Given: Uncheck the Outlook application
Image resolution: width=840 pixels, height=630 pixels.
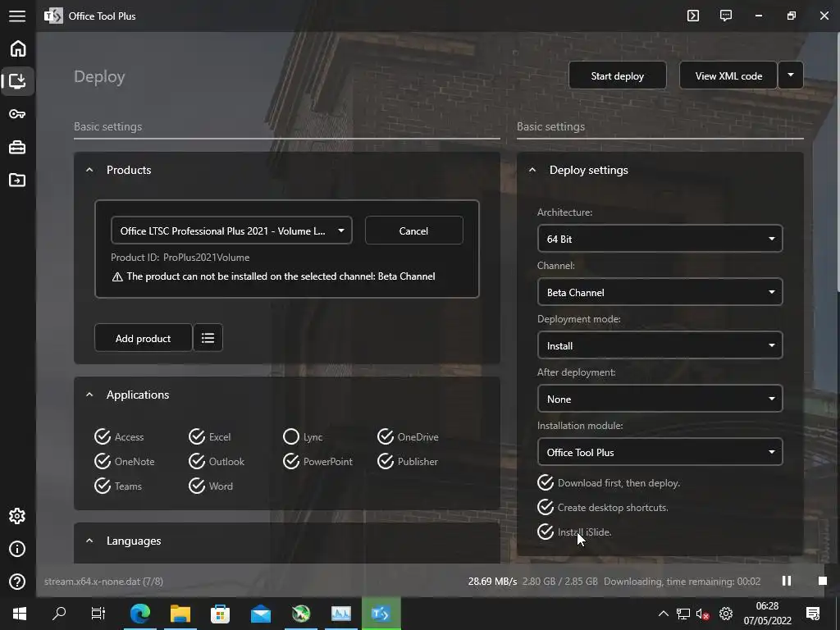Looking at the screenshot, I should point(197,461).
